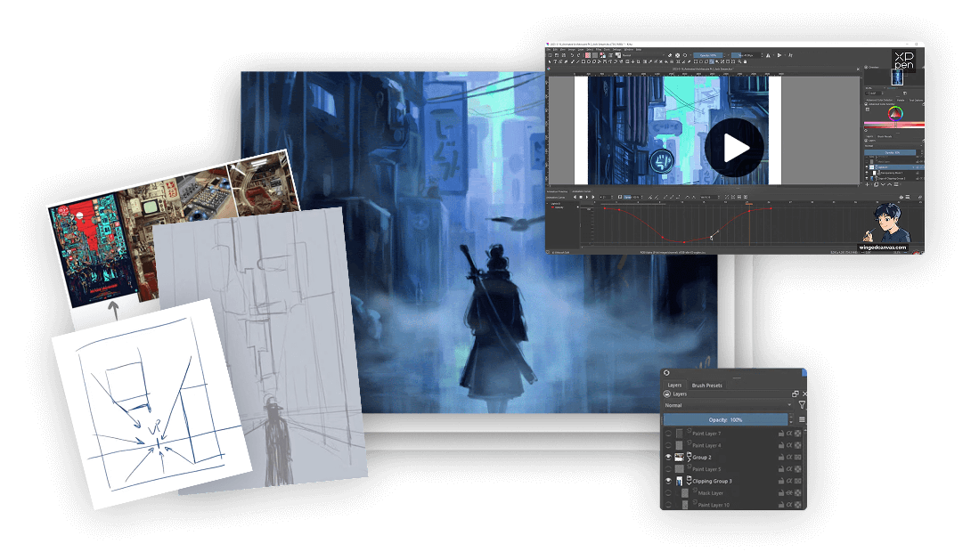
Task: Adjust the Opacity 100% slider in the Layers docker
Action: 725,419
